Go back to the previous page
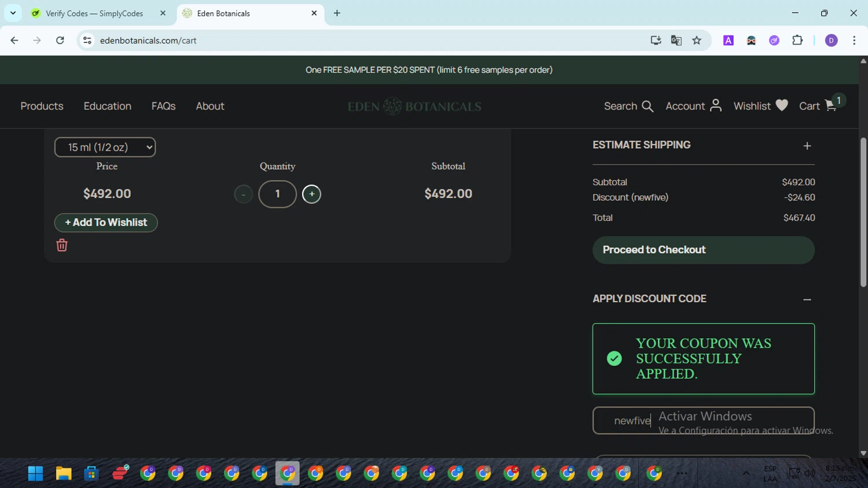 point(14,41)
